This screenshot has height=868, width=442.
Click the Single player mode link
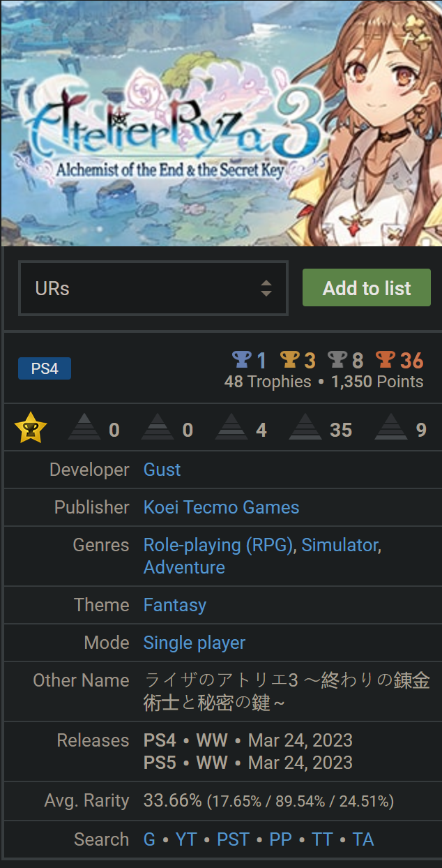194,643
